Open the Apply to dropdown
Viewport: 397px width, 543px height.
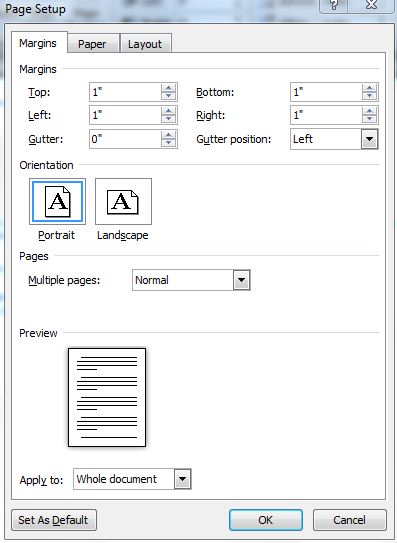183,479
